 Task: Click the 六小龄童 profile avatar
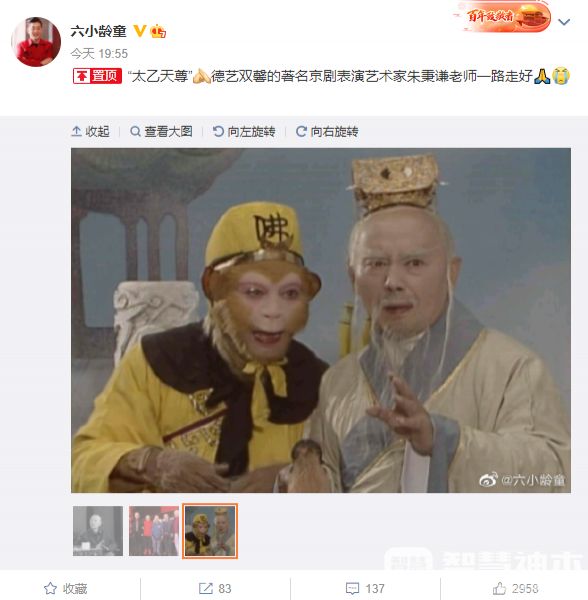point(36,42)
